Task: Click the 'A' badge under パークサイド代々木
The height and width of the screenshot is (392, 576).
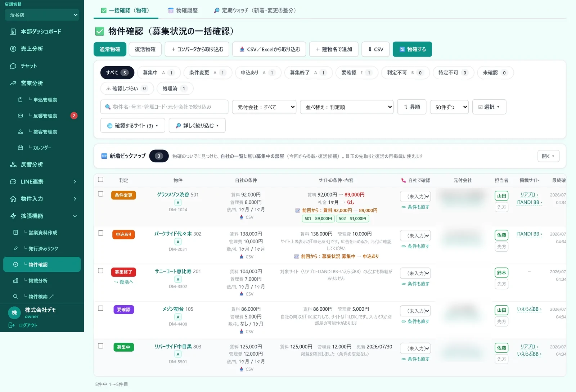Action: pyautogui.click(x=178, y=242)
